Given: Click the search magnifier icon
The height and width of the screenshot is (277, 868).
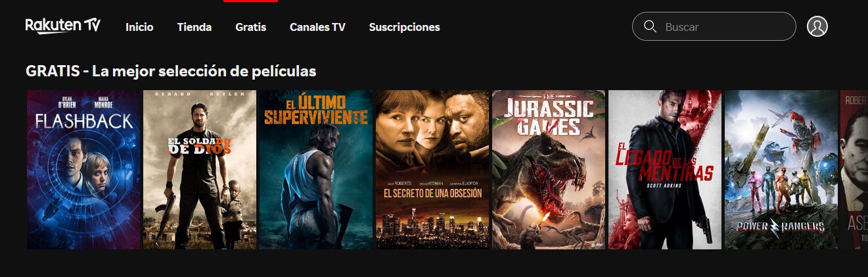Looking at the screenshot, I should tap(651, 26).
